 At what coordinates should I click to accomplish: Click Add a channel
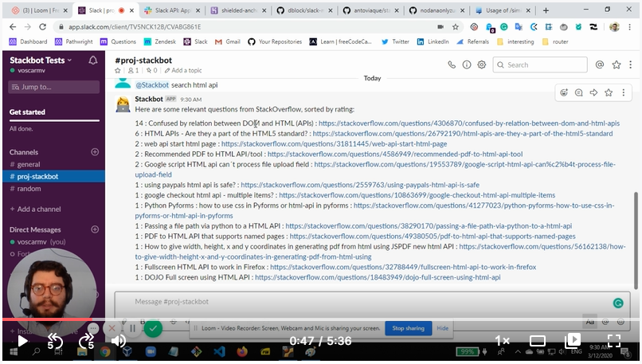coord(36,209)
